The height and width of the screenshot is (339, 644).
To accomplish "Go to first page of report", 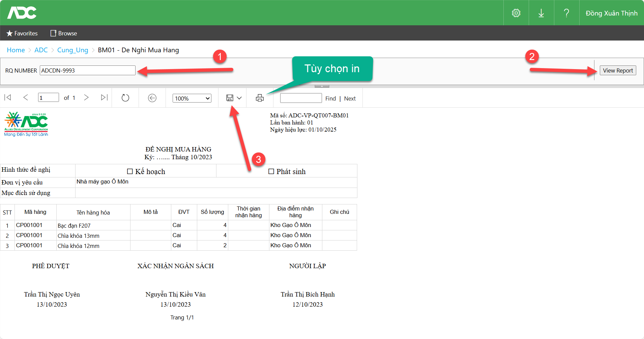I will pyautogui.click(x=8, y=98).
